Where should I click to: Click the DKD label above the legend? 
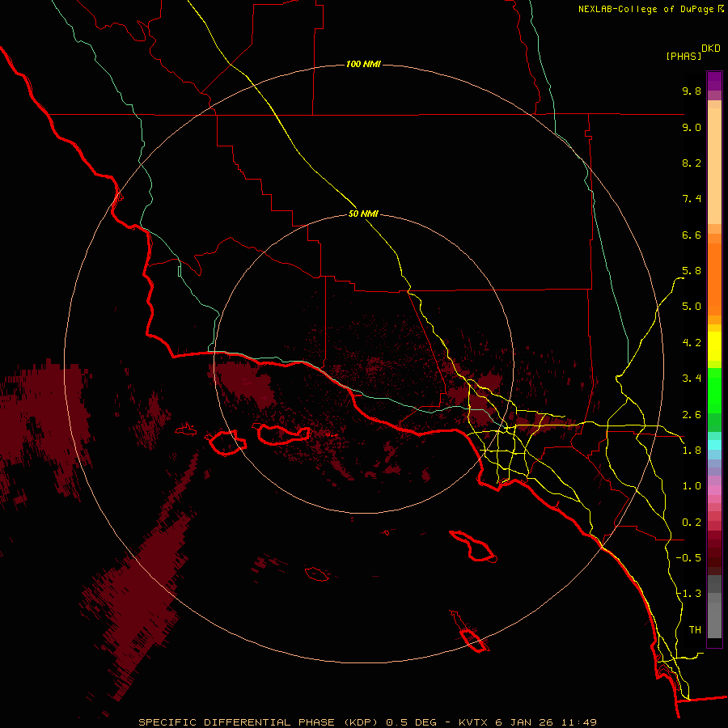point(711,49)
